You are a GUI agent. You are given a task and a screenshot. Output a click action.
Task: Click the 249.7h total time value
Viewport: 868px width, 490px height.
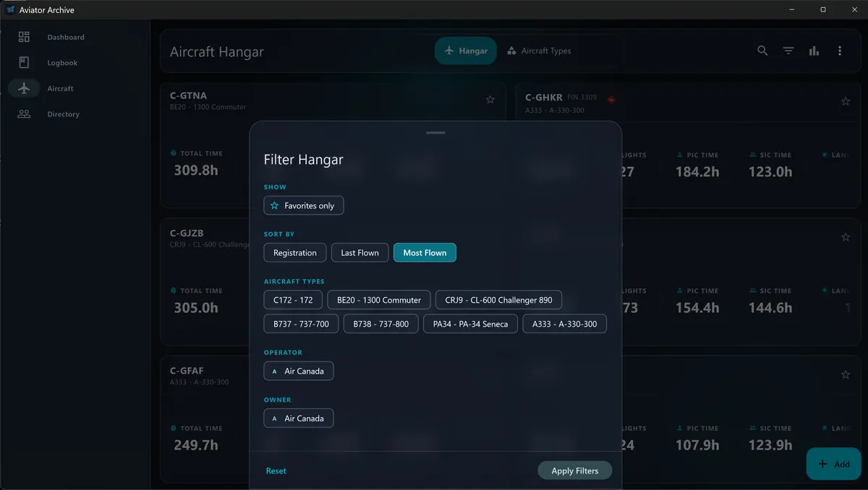(196, 445)
